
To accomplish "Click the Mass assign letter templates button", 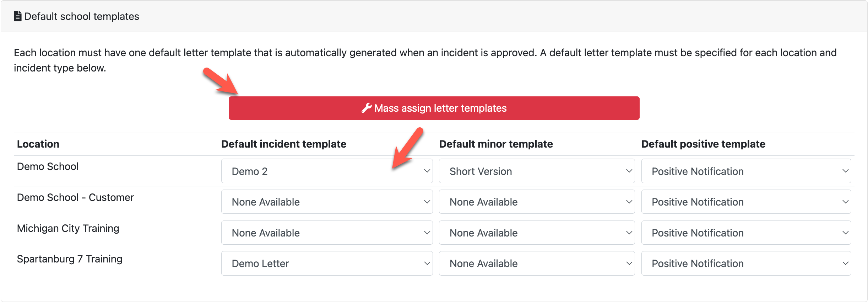I will click(x=434, y=108).
